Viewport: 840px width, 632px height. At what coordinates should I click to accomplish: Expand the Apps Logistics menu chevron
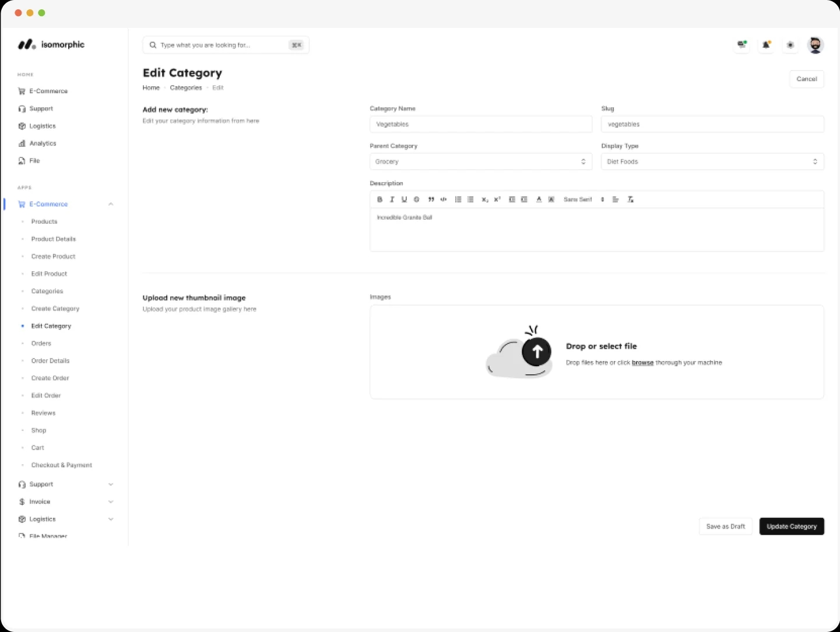pos(111,519)
